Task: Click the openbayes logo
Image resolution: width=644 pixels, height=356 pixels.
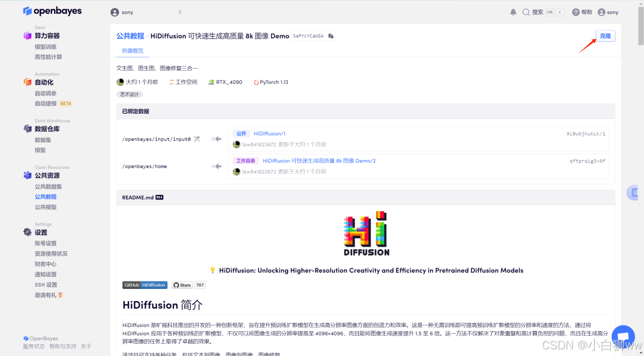Action: [x=52, y=11]
